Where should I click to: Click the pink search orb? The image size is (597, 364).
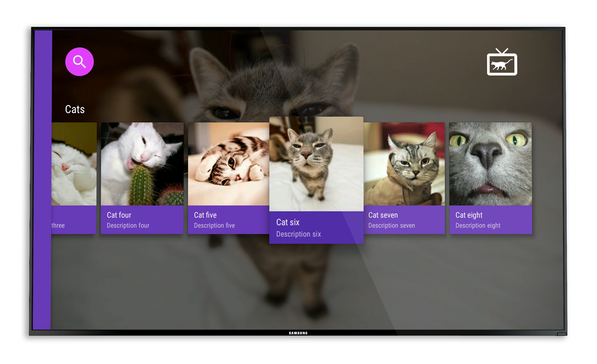coord(79,62)
